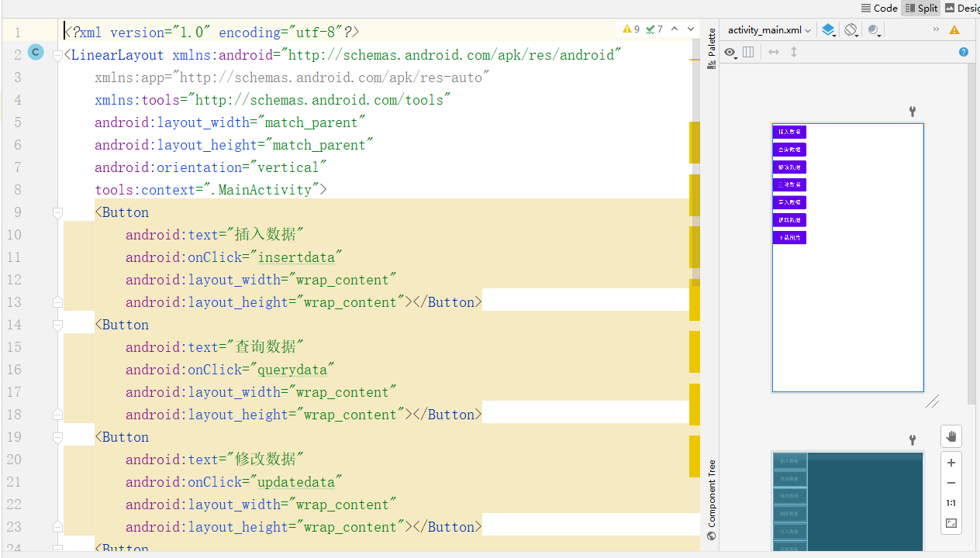Click the android:text="插入数据" attribute
The width and height of the screenshot is (980, 558).
(214, 235)
